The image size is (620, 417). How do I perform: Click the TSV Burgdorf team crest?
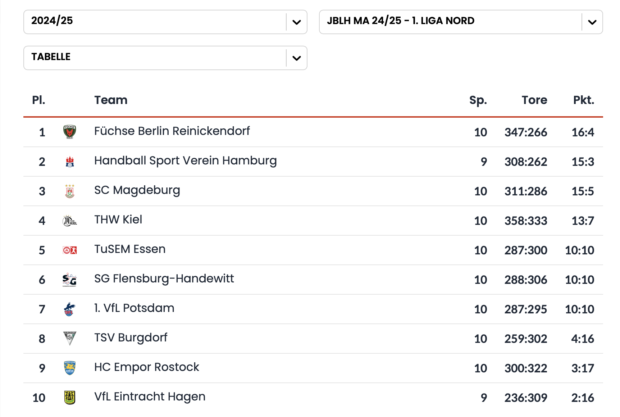click(70, 338)
